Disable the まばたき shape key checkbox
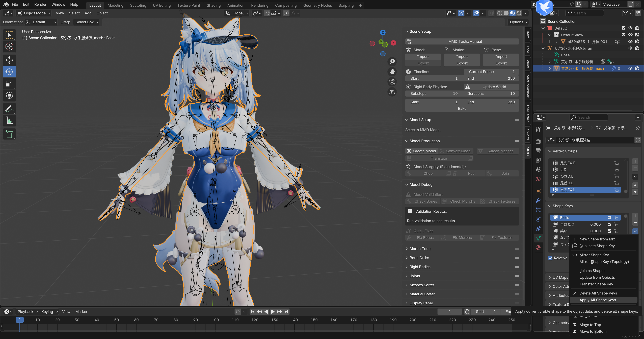The image size is (644, 339). pos(609,224)
